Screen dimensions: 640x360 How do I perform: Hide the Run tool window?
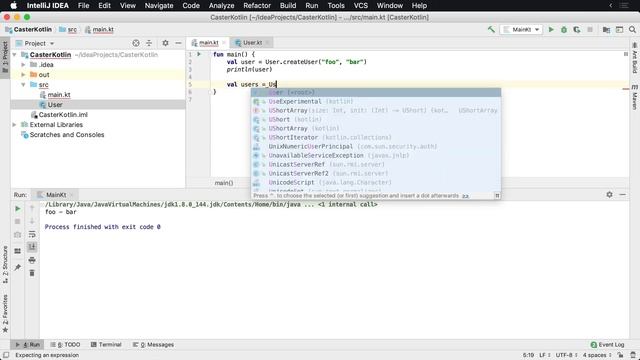tap(622, 195)
